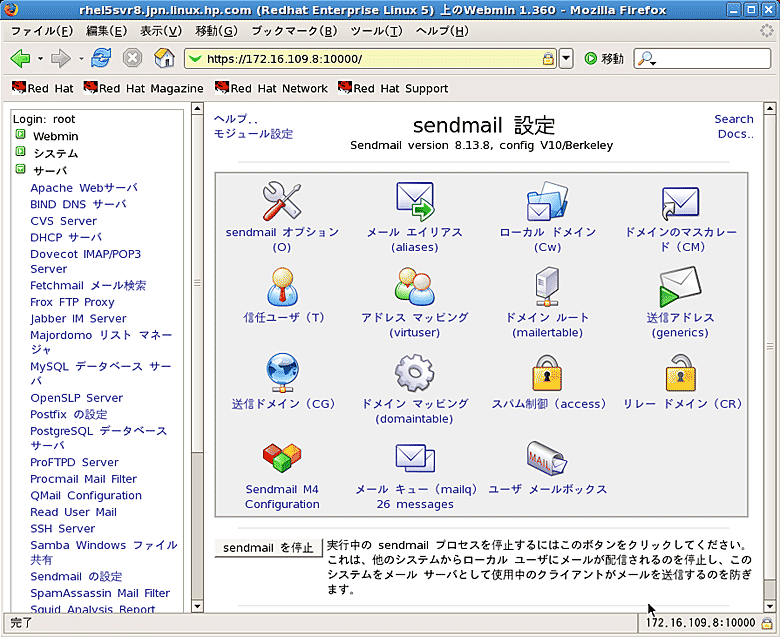
Task: Open the domain masquerading (CM) icon
Action: [x=680, y=203]
